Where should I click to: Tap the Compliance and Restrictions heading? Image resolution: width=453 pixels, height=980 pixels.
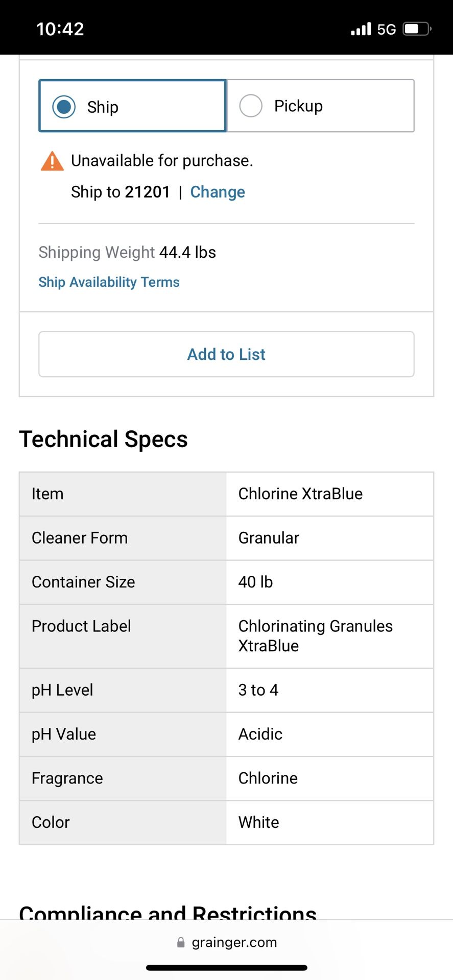tap(168, 913)
